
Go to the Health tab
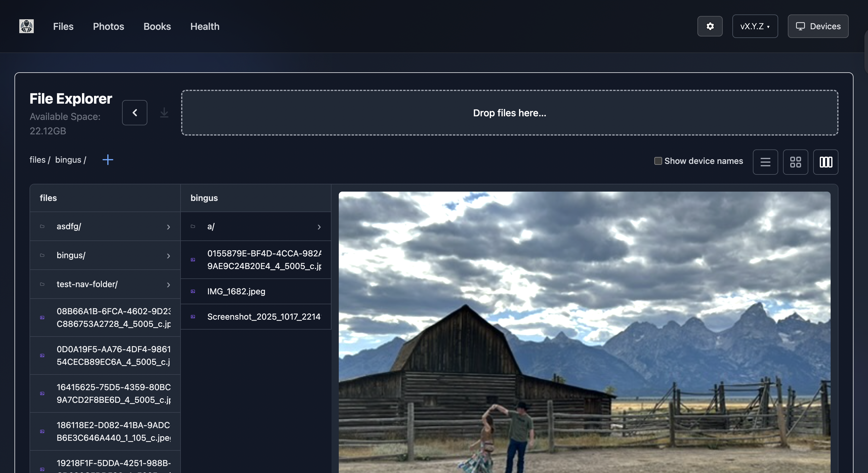tap(205, 26)
